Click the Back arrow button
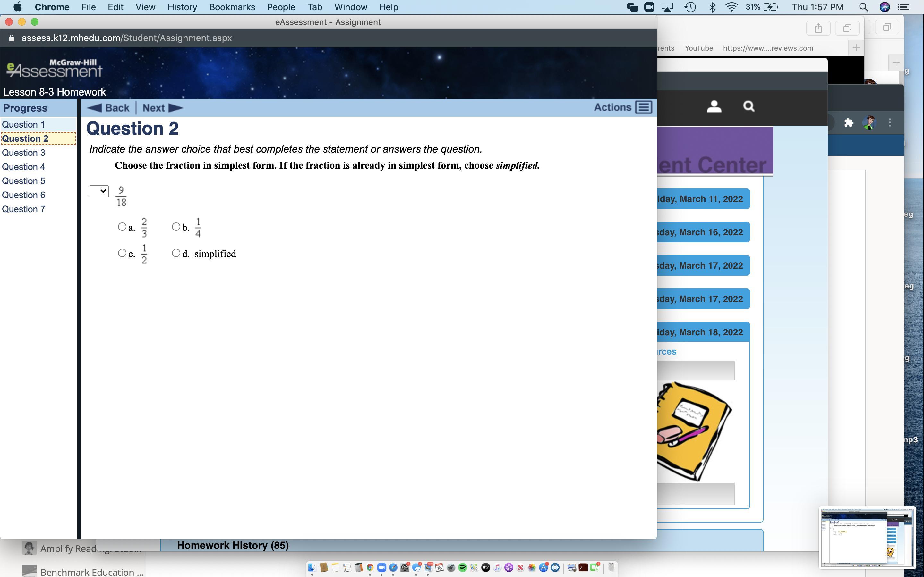This screenshot has height=577, width=924. pos(108,108)
